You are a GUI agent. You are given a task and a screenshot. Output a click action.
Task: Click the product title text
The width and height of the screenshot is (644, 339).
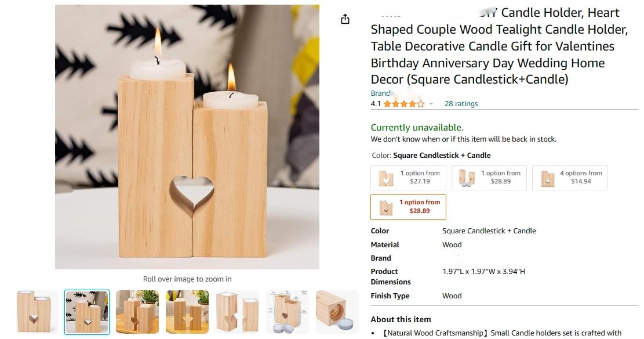[500, 46]
